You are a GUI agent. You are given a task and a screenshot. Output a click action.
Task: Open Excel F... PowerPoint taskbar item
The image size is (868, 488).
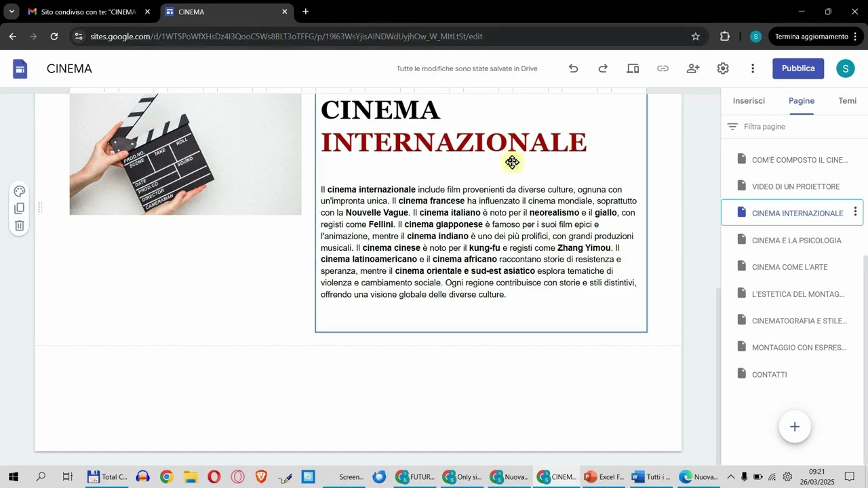coord(604,476)
